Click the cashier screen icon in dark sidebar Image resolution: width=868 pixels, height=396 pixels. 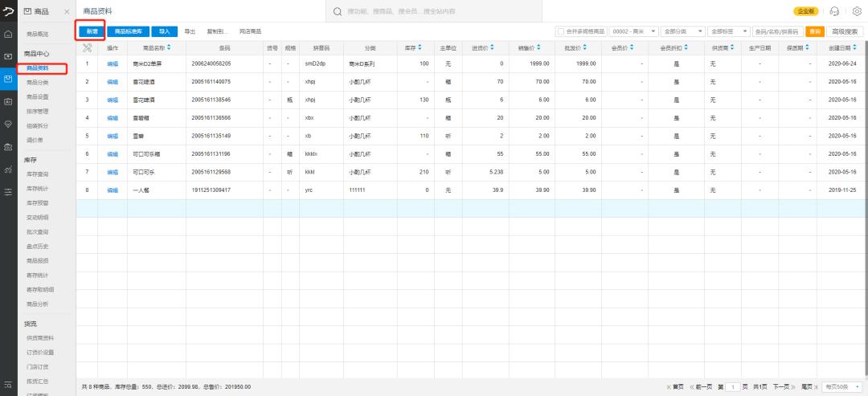tap(8, 56)
